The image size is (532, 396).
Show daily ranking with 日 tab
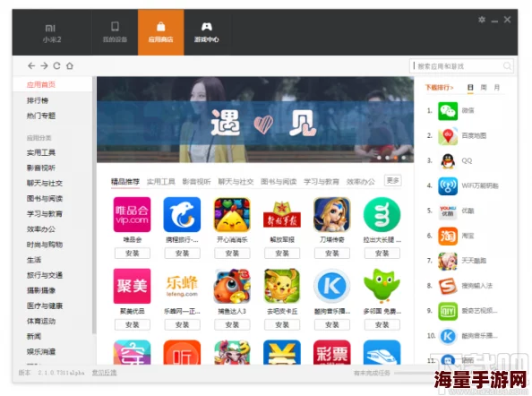[x=470, y=88]
